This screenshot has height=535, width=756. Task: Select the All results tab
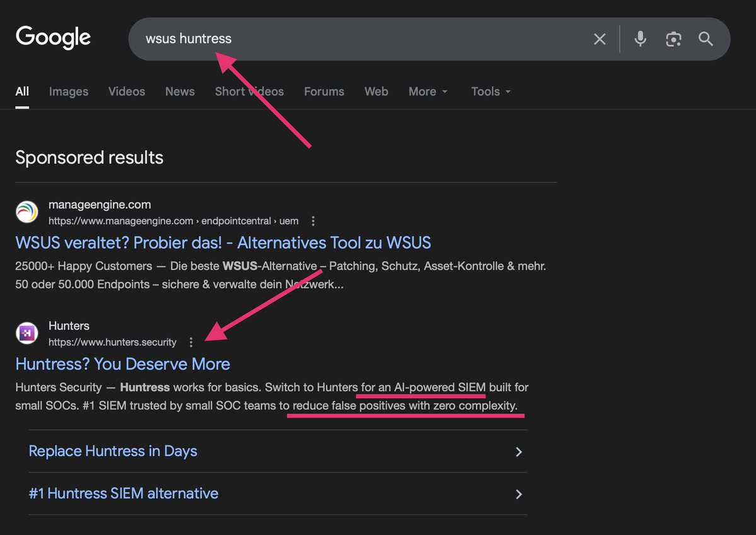[22, 91]
